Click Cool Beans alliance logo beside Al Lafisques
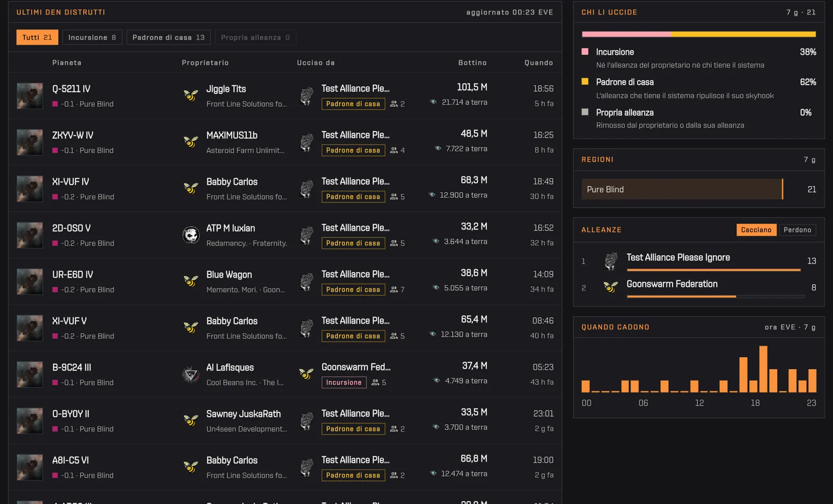This screenshot has width=833, height=504. (x=191, y=374)
